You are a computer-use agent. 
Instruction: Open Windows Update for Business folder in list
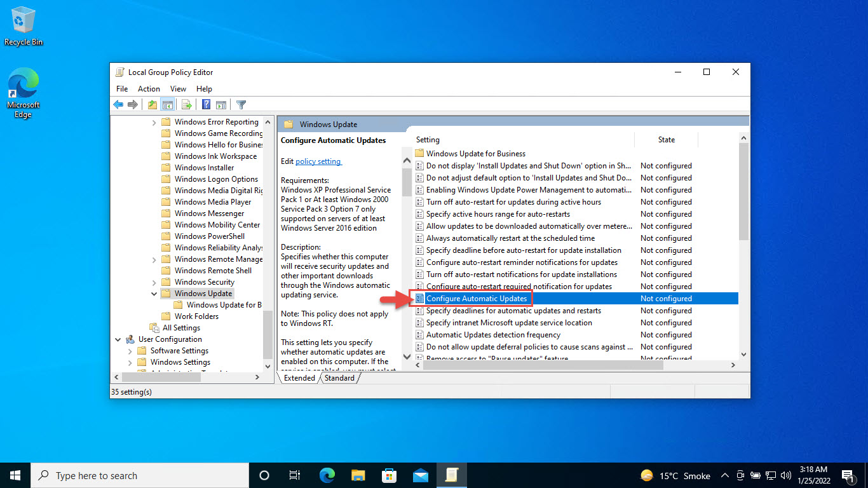(x=476, y=154)
